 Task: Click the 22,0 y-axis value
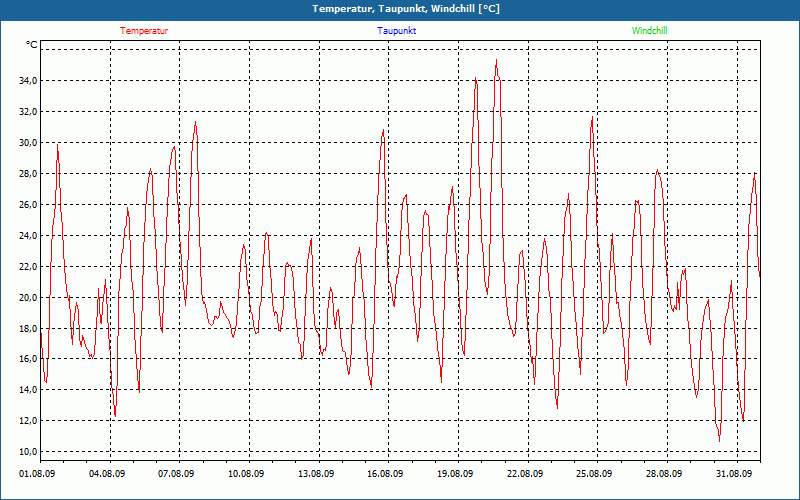(28, 266)
